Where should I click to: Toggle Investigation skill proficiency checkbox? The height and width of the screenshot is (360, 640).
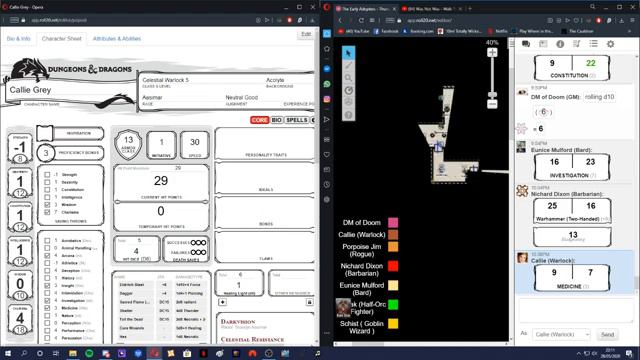(47, 300)
